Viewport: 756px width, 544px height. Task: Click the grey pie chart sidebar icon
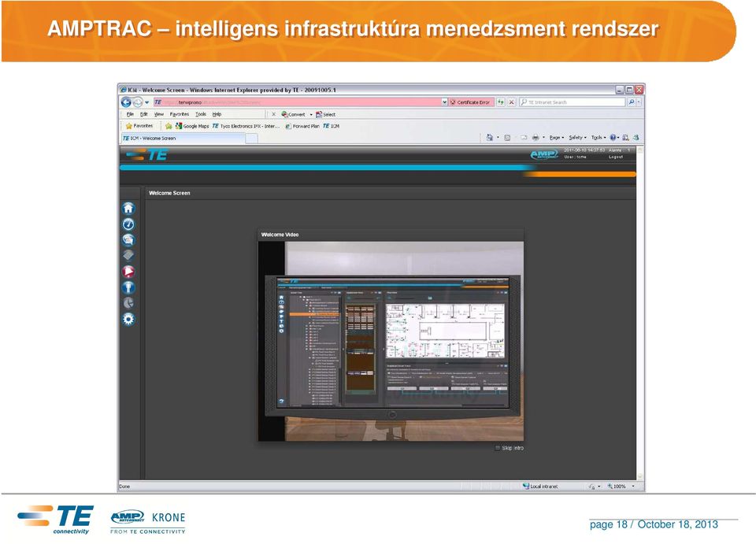pyautogui.click(x=128, y=303)
